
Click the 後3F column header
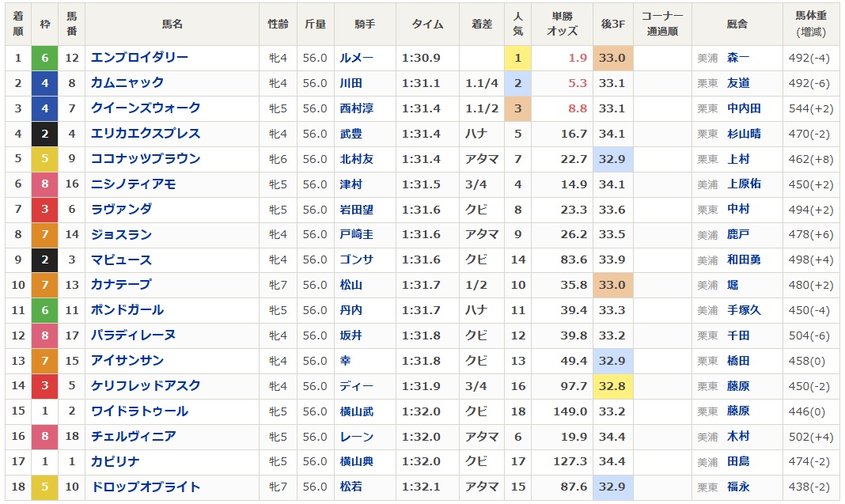click(612, 25)
